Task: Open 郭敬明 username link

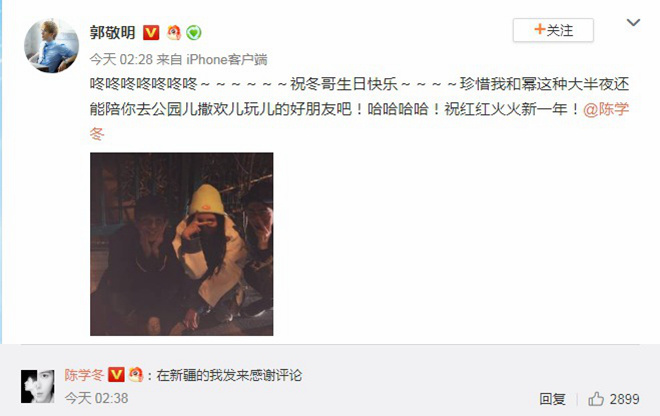Action: pos(112,32)
